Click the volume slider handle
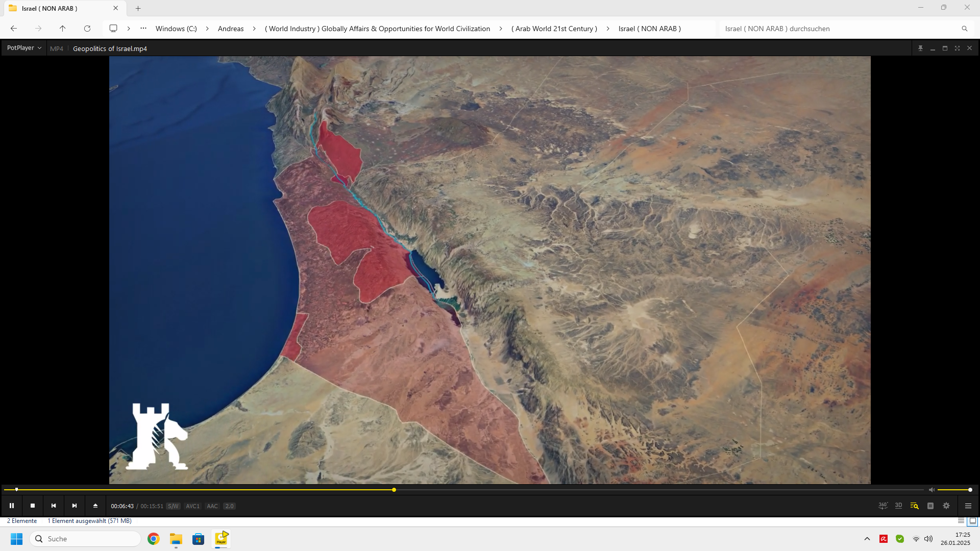 (970, 490)
